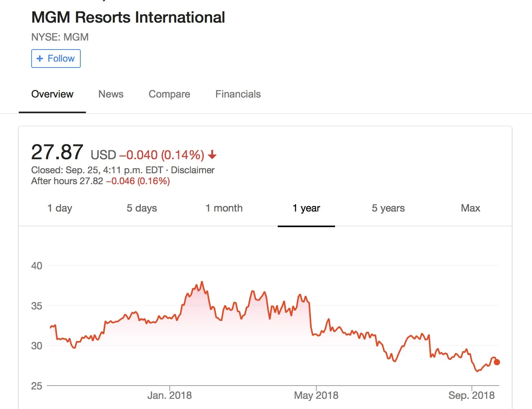Click the Follow button
532x409 pixels.
click(56, 59)
